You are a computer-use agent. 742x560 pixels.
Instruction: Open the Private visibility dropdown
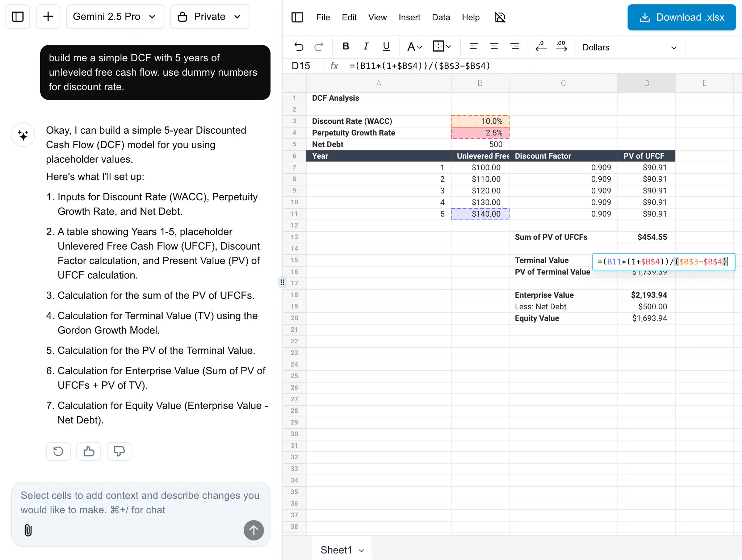pos(210,17)
